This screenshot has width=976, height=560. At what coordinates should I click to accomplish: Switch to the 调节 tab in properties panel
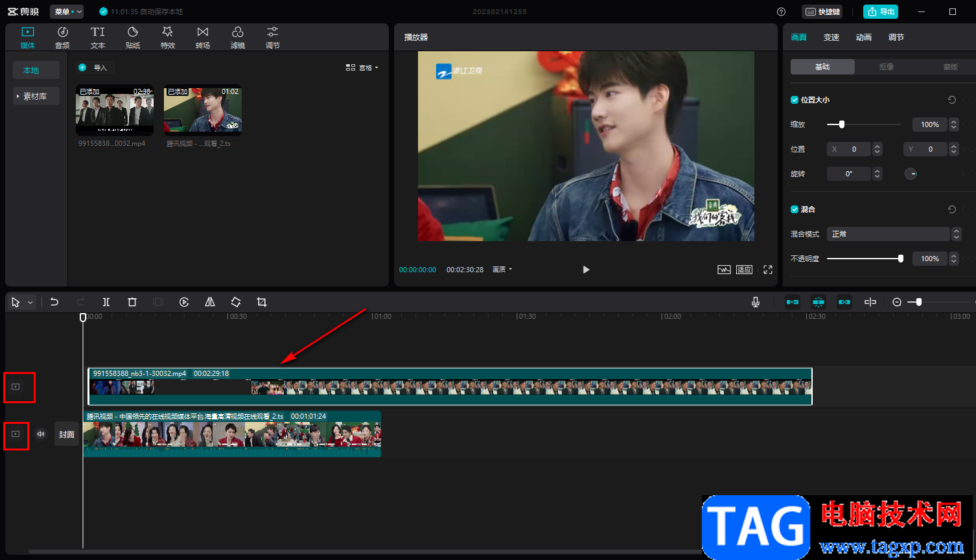point(896,38)
